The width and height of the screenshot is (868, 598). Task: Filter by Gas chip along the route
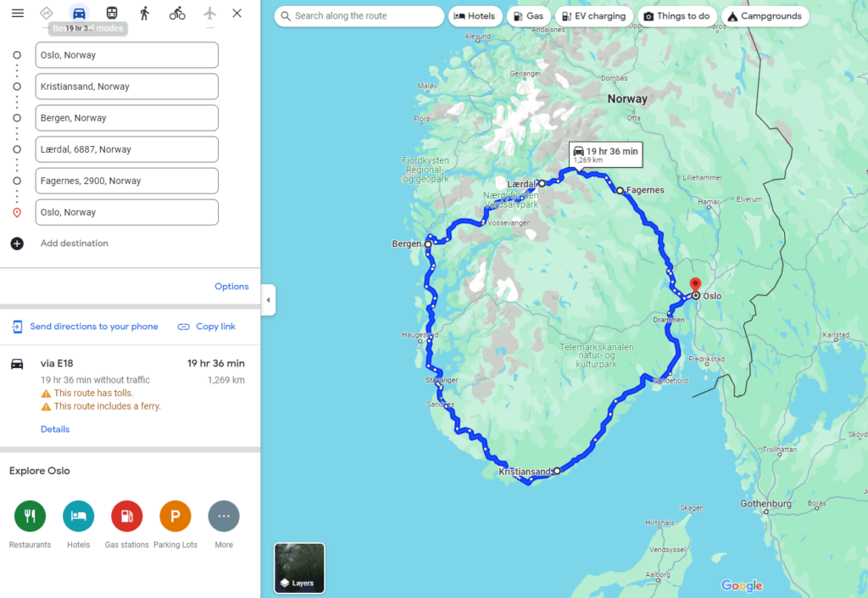529,16
